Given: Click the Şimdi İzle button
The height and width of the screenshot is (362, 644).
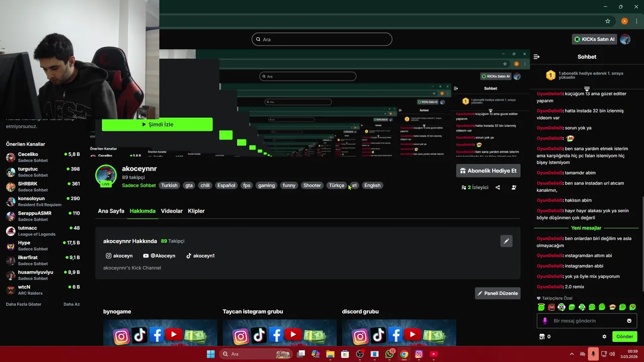Looking at the screenshot, I should coord(157,124).
